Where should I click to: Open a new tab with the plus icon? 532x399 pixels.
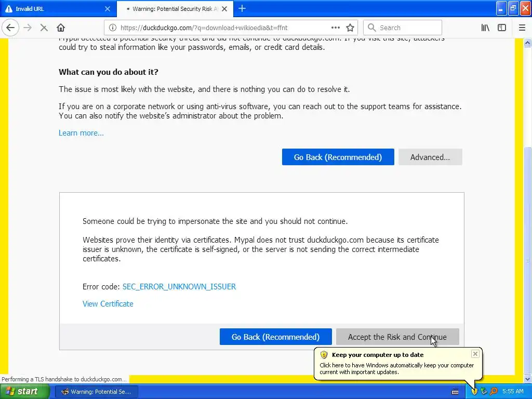[x=242, y=8]
